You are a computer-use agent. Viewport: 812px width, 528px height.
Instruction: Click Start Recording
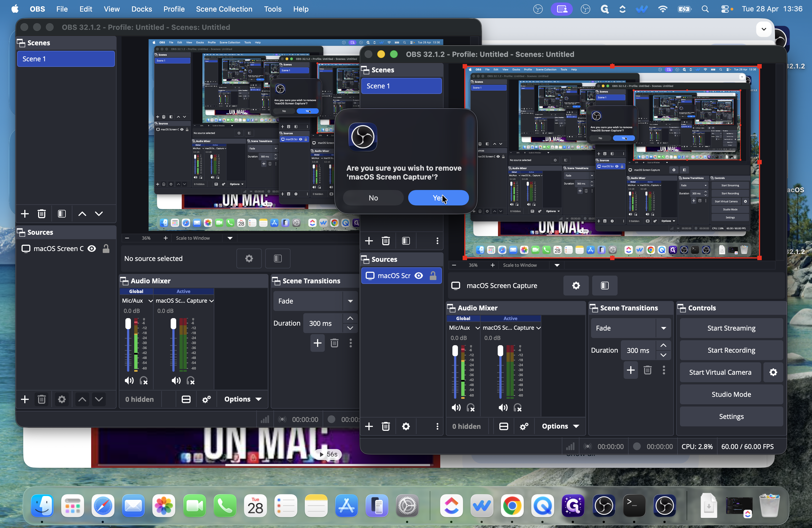point(731,350)
